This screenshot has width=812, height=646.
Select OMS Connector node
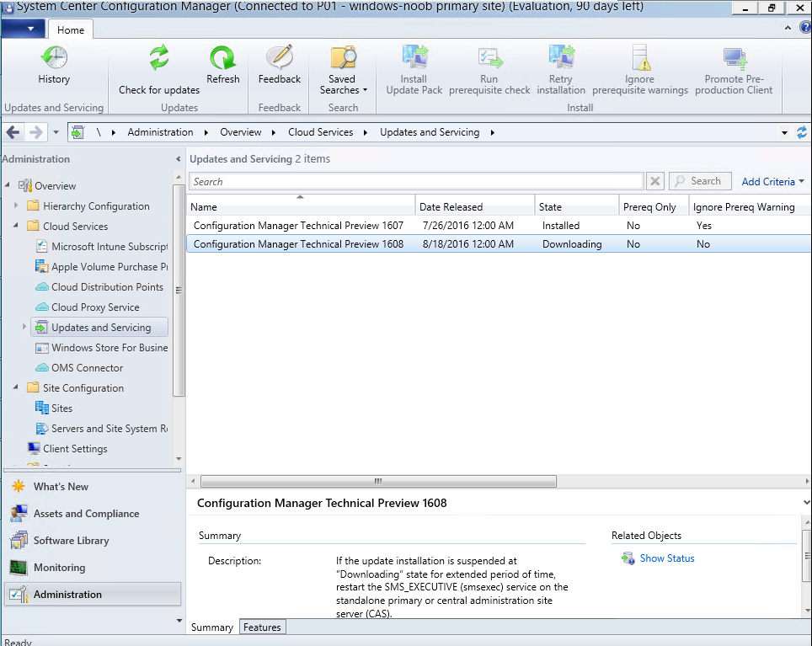pyautogui.click(x=79, y=367)
